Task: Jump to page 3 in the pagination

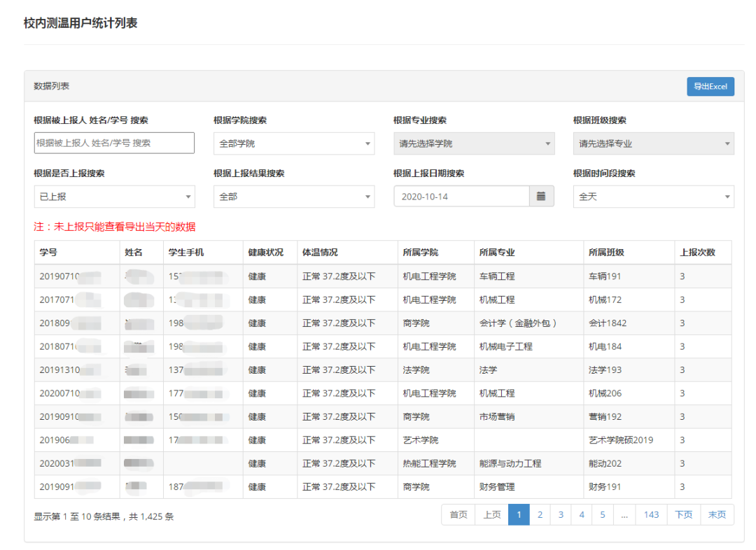Action: pyautogui.click(x=561, y=515)
